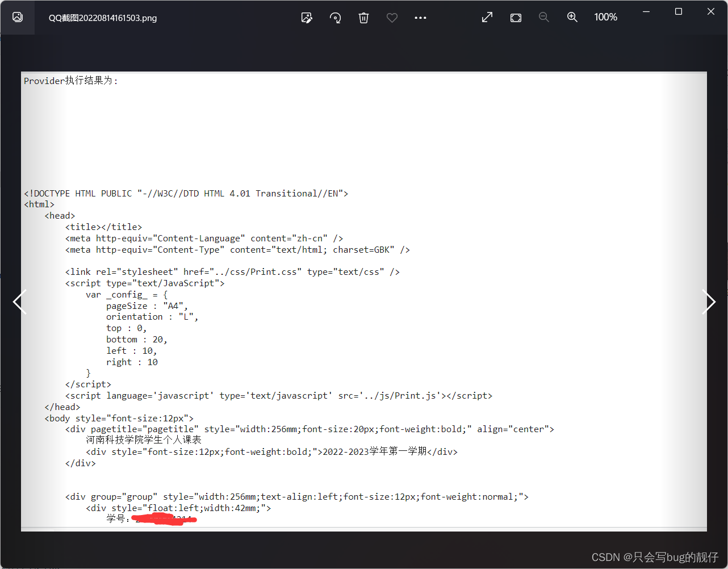This screenshot has height=569, width=728.
Task: Click the 'bottom : 20,' line
Action: coord(137,339)
